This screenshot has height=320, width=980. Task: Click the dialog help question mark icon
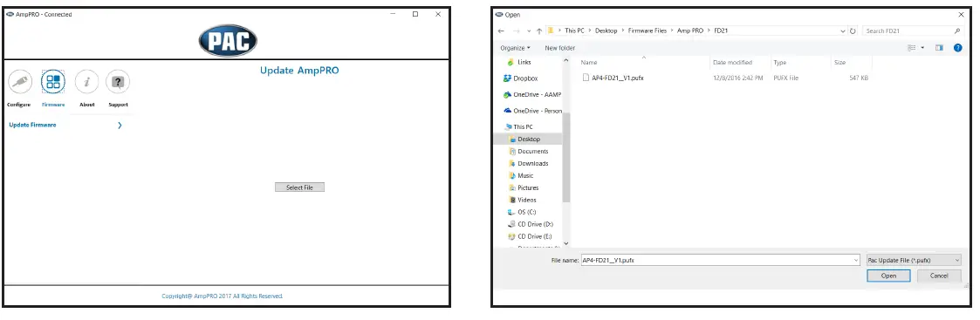pyautogui.click(x=957, y=47)
